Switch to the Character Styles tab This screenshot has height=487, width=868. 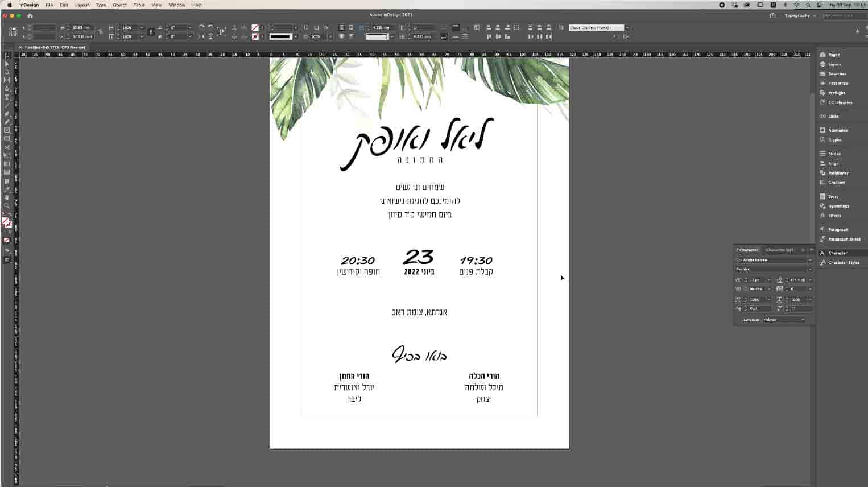pos(779,250)
